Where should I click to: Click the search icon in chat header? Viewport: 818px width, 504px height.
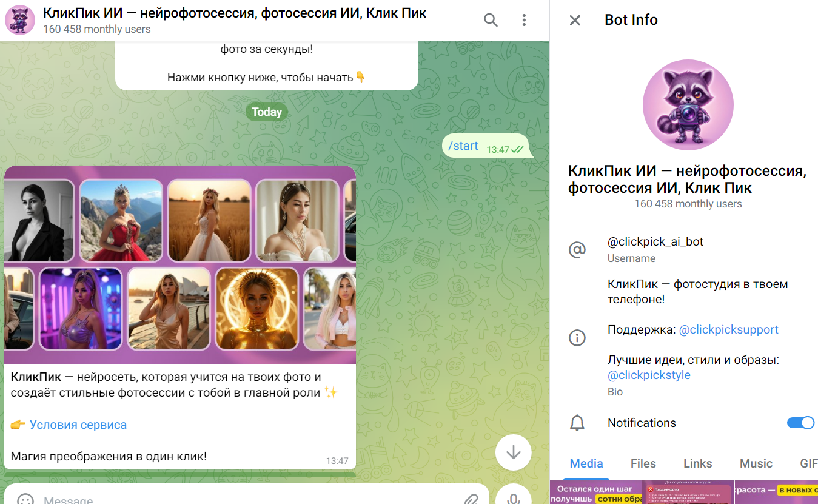pyautogui.click(x=491, y=20)
